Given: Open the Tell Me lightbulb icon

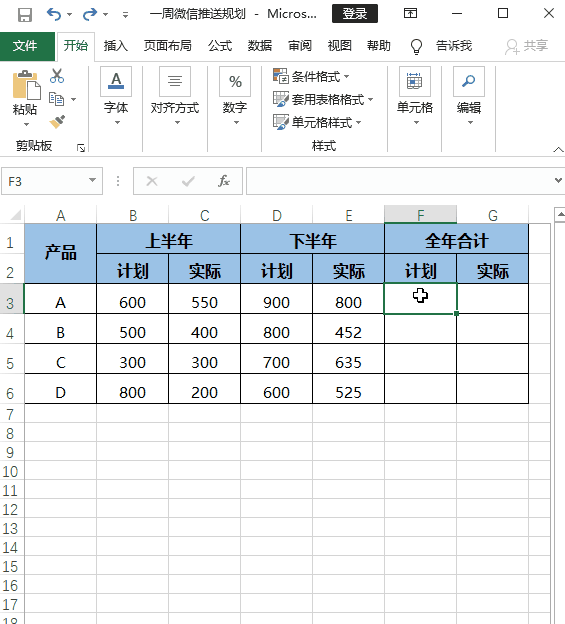Looking at the screenshot, I should (416, 46).
